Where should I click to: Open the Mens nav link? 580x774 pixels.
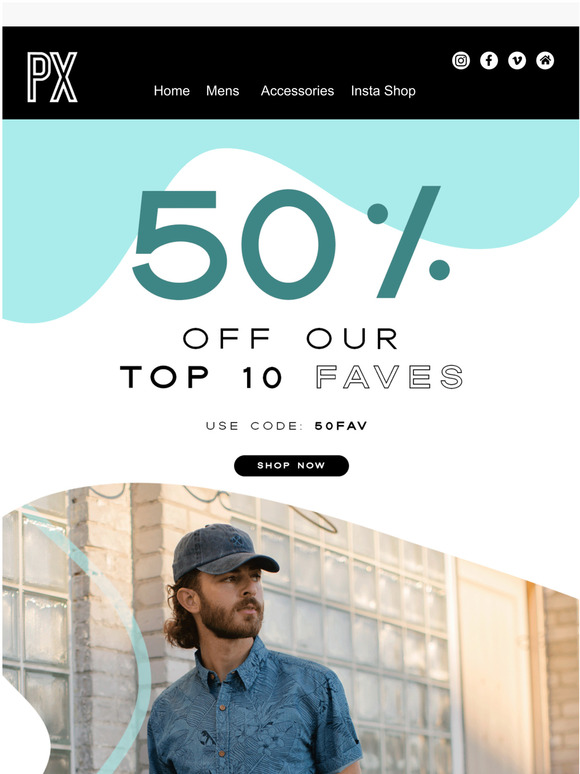coord(223,91)
